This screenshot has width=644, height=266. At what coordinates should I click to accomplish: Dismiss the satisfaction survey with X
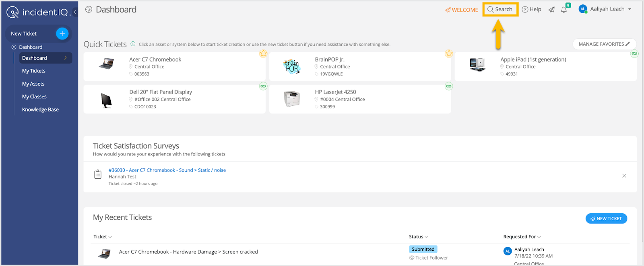coord(624,176)
